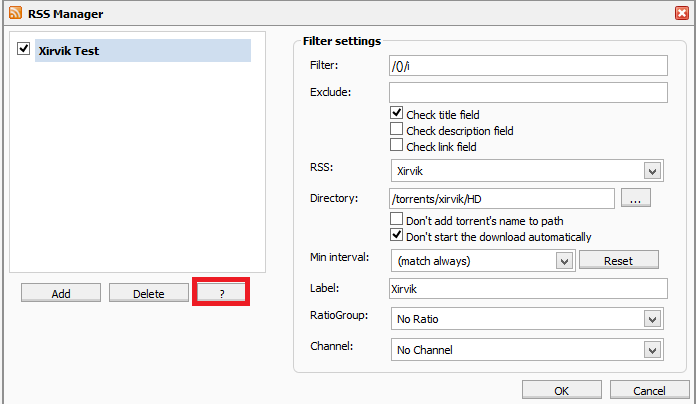Confirm the settings with OK
The height and width of the screenshot is (404, 696).
562,390
